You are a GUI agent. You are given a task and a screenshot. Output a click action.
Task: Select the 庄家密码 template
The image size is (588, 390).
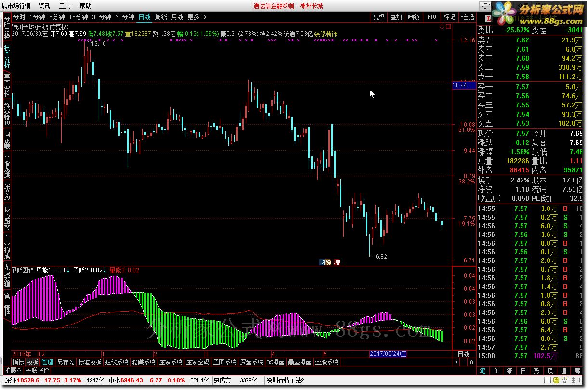198,362
